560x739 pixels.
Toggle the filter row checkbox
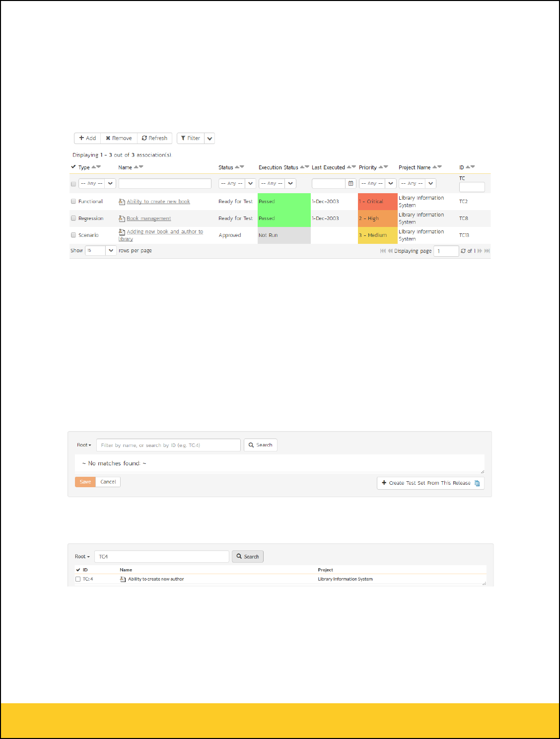click(73, 184)
